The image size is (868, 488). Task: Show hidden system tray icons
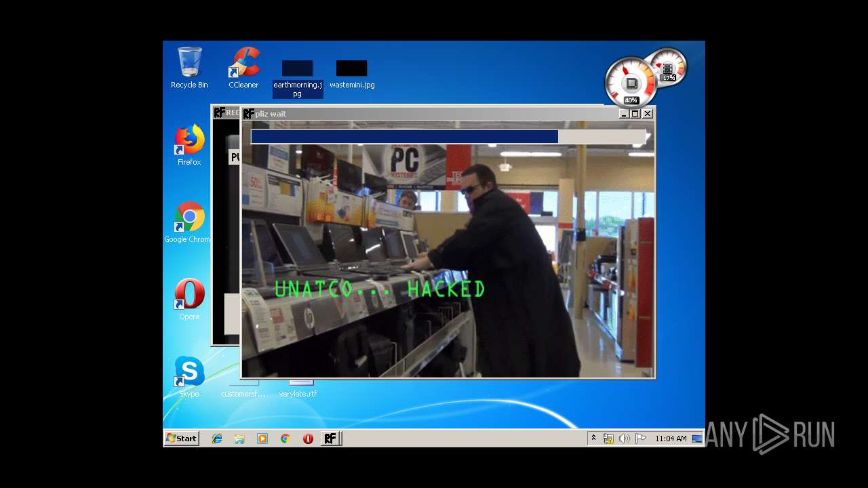pyautogui.click(x=593, y=438)
